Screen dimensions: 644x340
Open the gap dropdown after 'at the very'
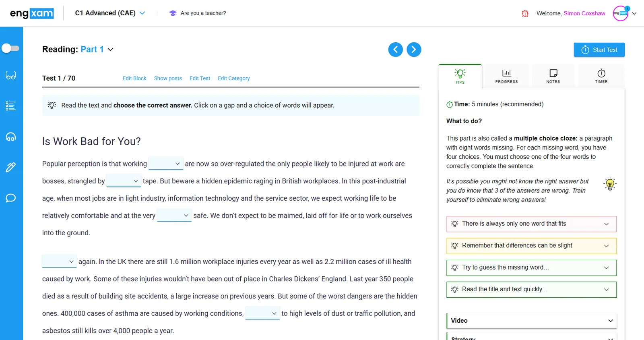coord(174,216)
